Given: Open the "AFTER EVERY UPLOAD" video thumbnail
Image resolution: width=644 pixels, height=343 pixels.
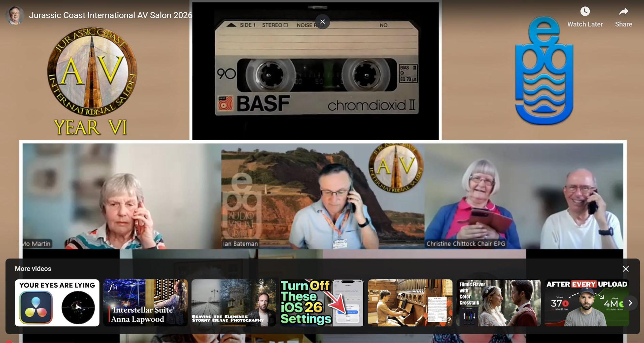Looking at the screenshot, I should point(587,303).
